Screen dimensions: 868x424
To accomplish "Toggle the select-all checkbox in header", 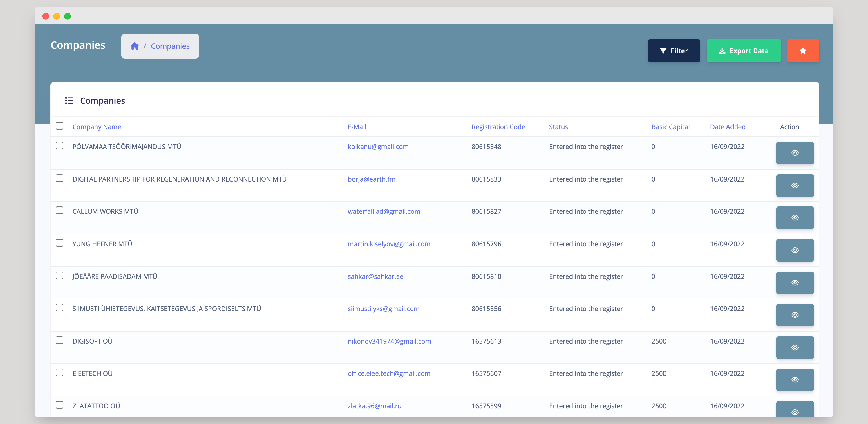I will [x=59, y=126].
